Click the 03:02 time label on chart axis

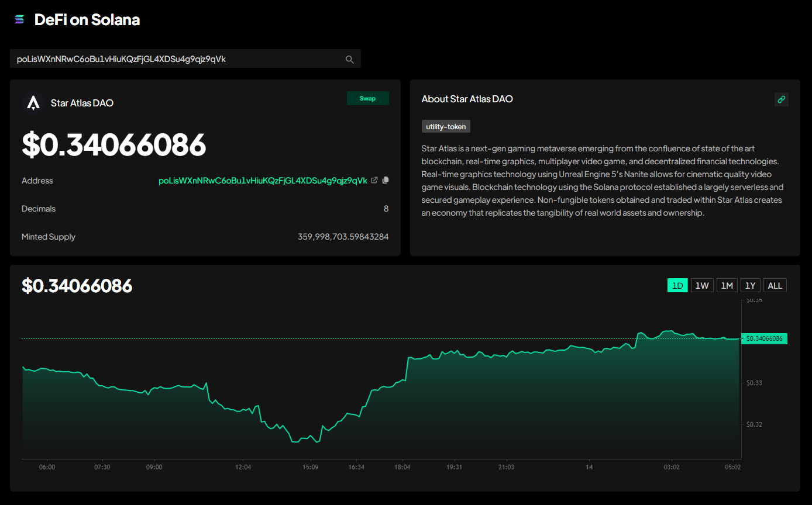672,467
